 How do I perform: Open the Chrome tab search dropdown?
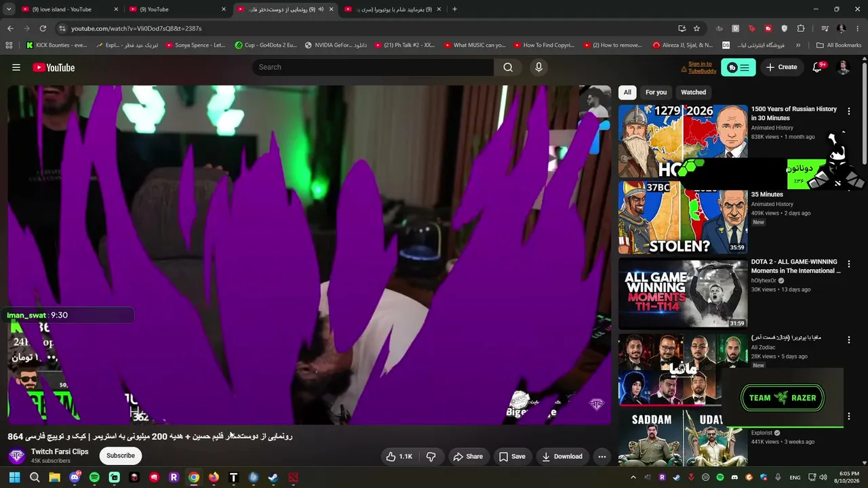pyautogui.click(x=10, y=9)
